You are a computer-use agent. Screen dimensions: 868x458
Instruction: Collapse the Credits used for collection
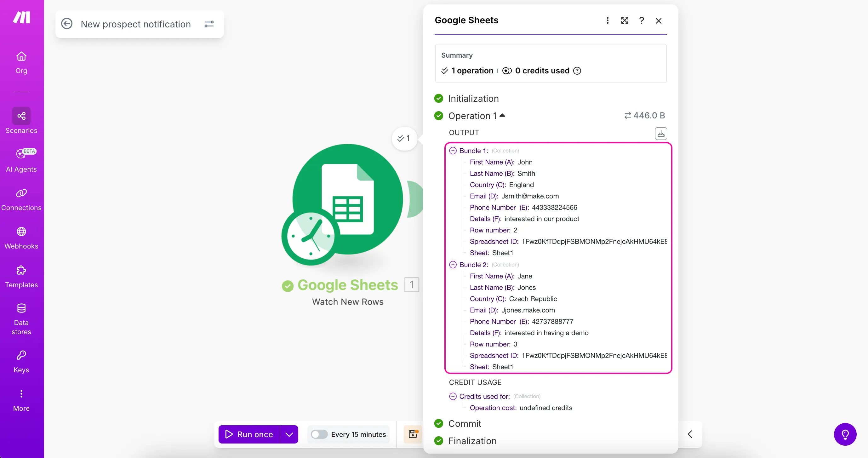tap(453, 396)
